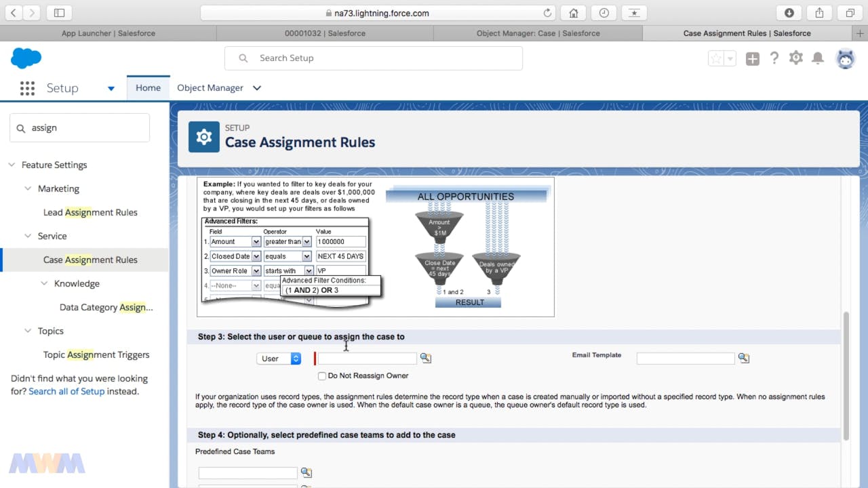Click the Step 4 section heading text
The height and width of the screenshot is (488, 868).
pos(327,434)
